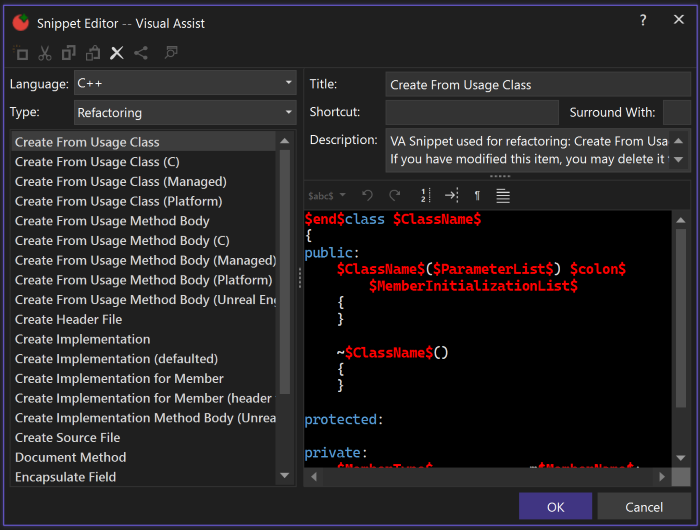Click the tab indent arrow icon
Viewport: 700px width, 530px height.
(x=451, y=196)
